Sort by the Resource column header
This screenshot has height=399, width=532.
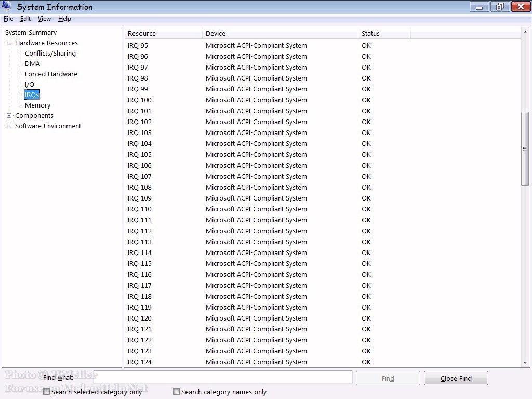coord(164,33)
